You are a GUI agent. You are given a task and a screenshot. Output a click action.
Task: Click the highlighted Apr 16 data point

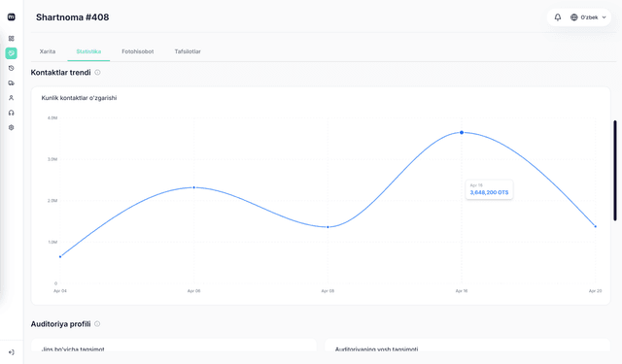coord(462,133)
